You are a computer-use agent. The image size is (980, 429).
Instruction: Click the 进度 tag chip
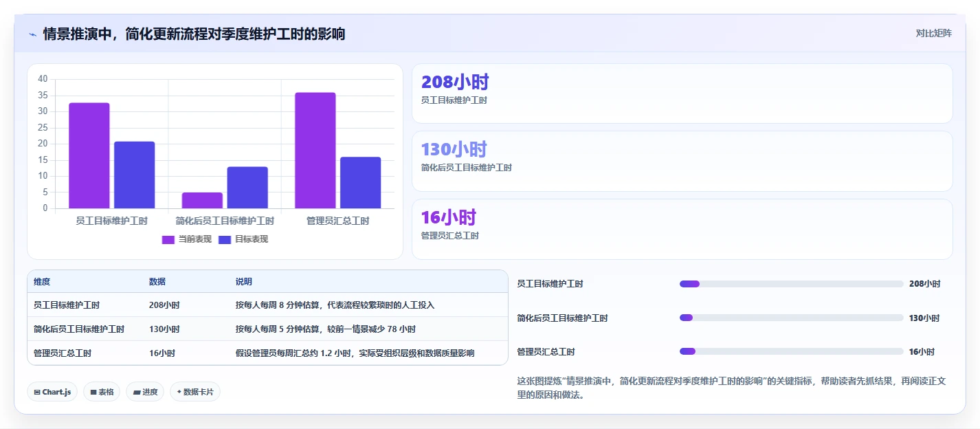point(145,392)
